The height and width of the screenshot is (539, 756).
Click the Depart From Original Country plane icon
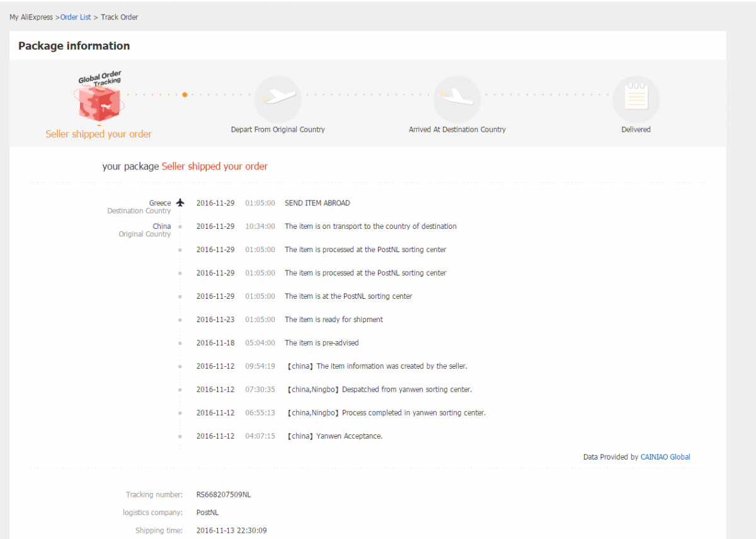(x=278, y=100)
